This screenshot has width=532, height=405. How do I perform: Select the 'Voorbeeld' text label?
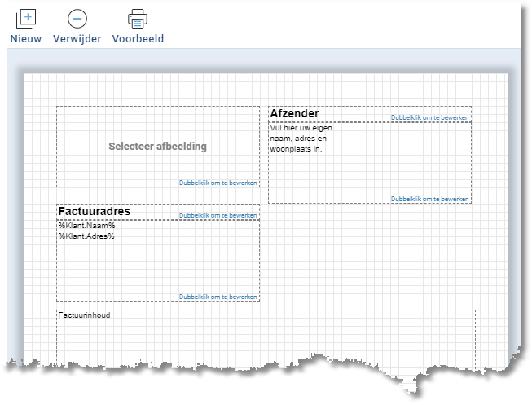click(x=138, y=39)
